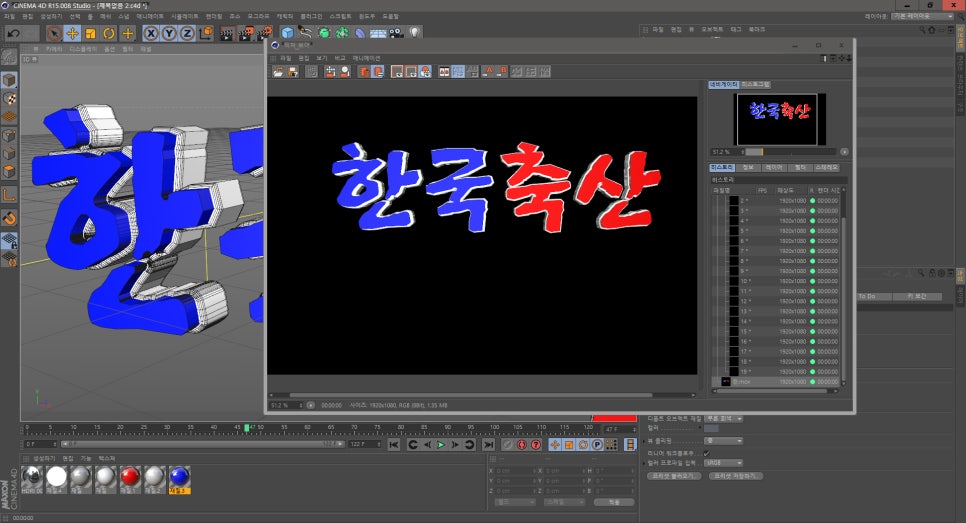
Task: Click the Render View clapperboard icon
Action: [227, 33]
